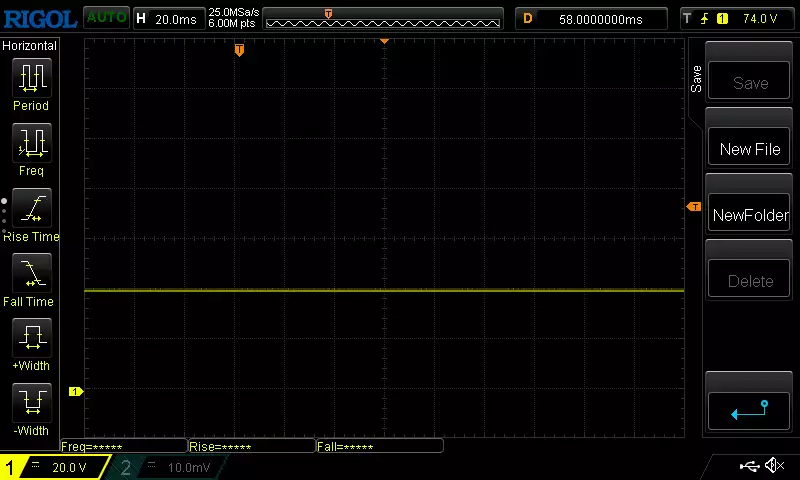The image size is (800, 480).
Task: Click the Fall=***** measurement readout
Action: [380, 446]
